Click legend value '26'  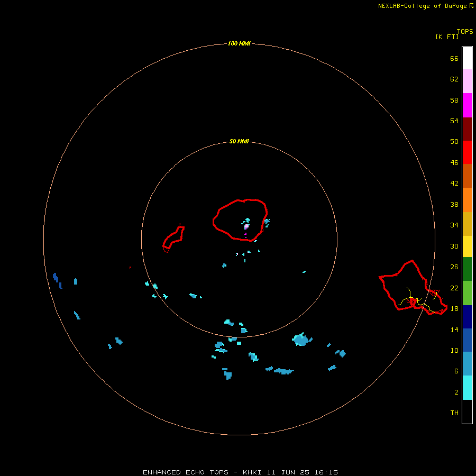454,267
